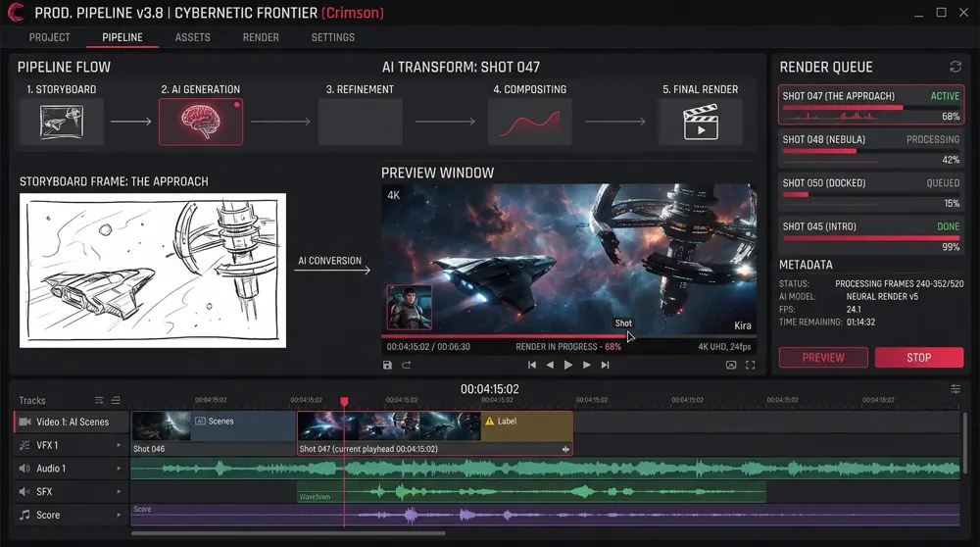
Task: Expand the VFX 1 track
Action: click(119, 445)
